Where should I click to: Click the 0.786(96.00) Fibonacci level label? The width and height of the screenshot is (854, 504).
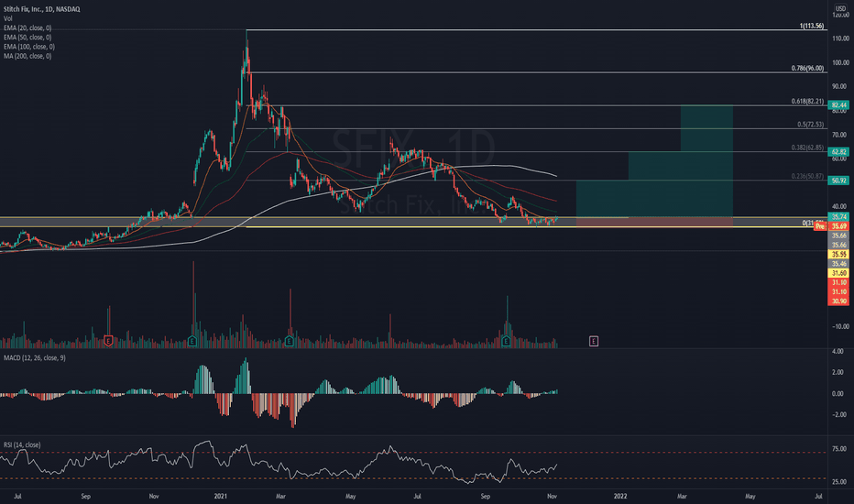(807, 69)
